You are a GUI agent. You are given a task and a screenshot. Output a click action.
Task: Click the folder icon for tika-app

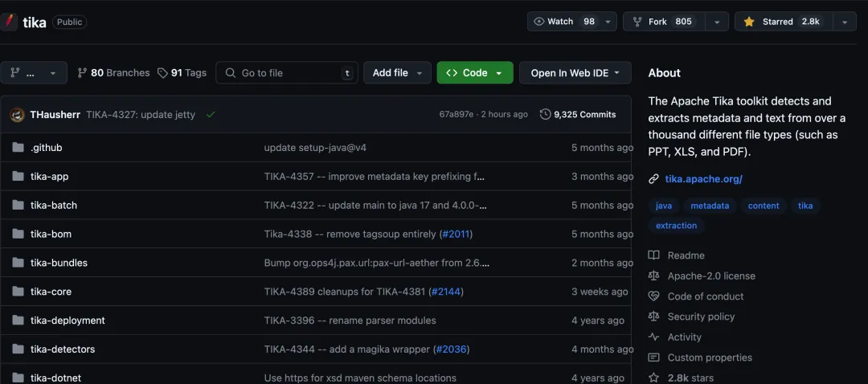tap(18, 176)
